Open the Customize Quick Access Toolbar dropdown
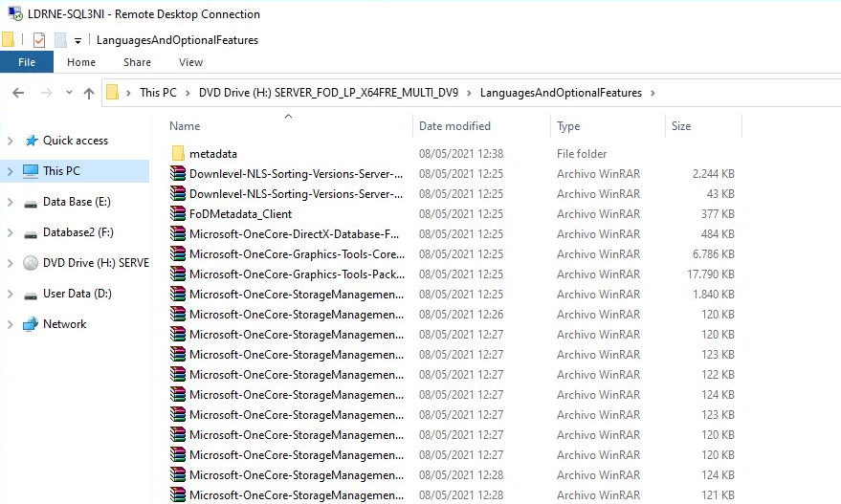 [x=77, y=40]
